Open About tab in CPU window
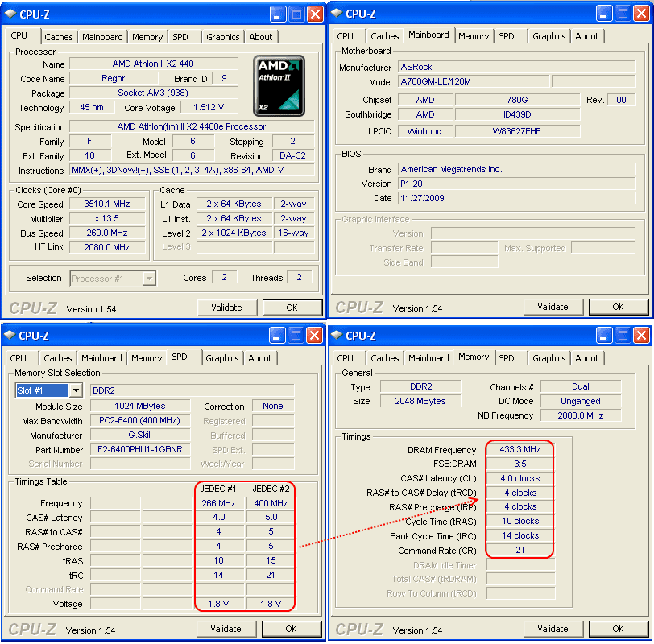Screen dimensions: 654x644 click(261, 37)
